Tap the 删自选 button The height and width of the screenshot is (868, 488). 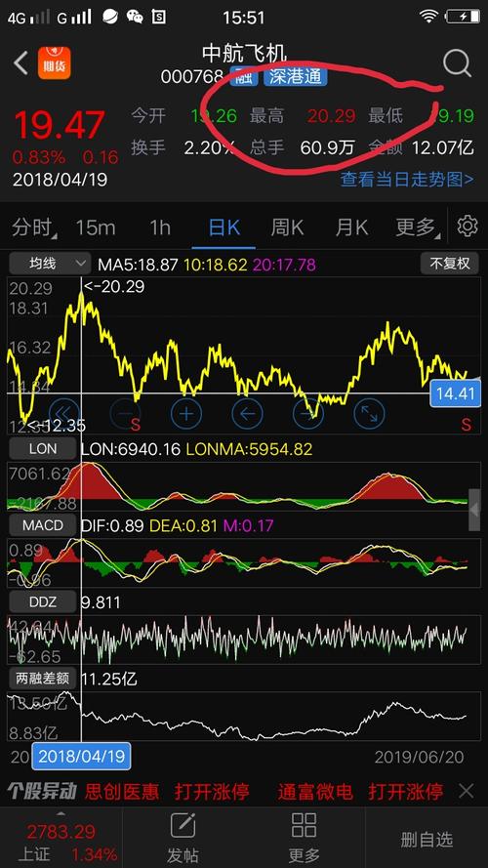tap(427, 840)
